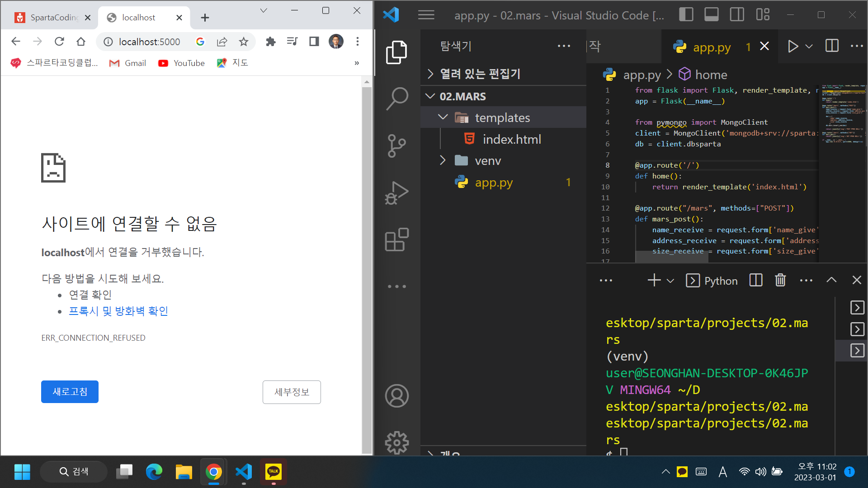Image resolution: width=868 pixels, height=488 pixels.
Task: Open the Chrome three-dot menu
Action: coord(358,42)
